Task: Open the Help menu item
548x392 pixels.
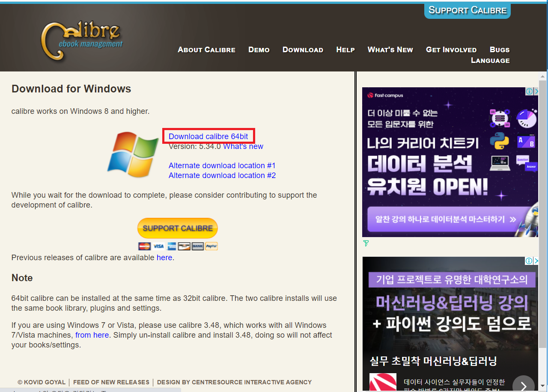Action: (345, 50)
